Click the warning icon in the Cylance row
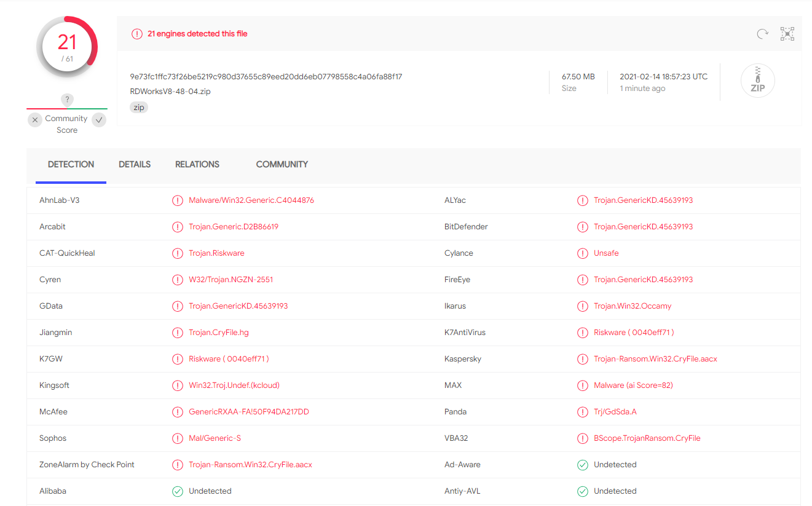The image size is (812, 506). (583, 253)
